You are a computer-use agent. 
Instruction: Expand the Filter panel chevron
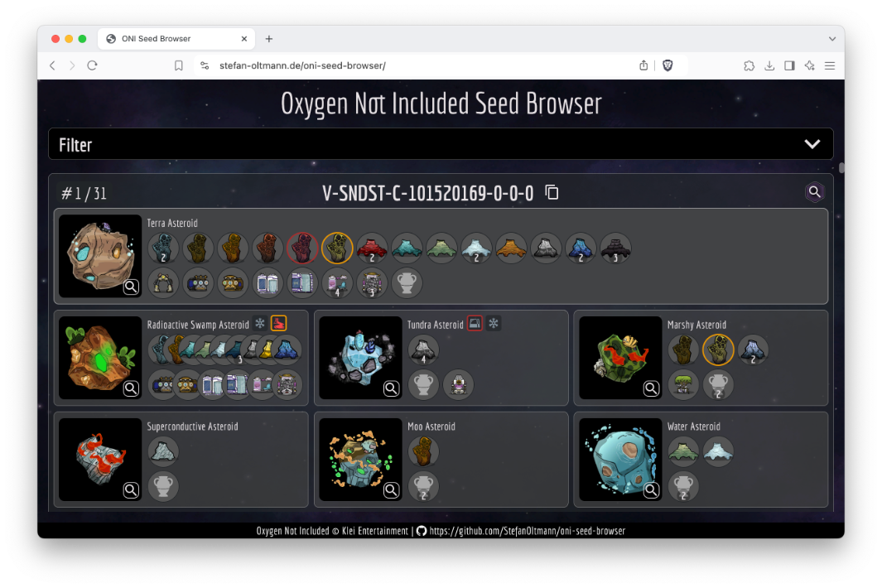pyautogui.click(x=812, y=144)
